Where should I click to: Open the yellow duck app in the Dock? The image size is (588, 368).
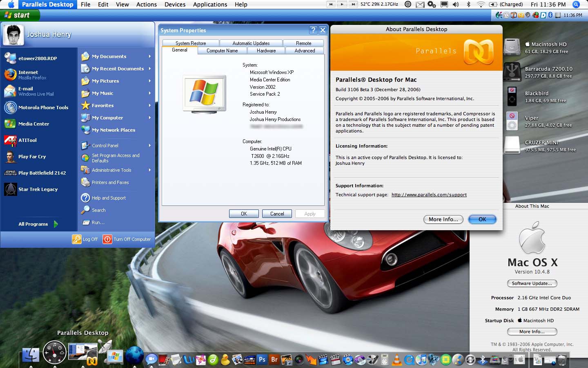[x=225, y=360]
